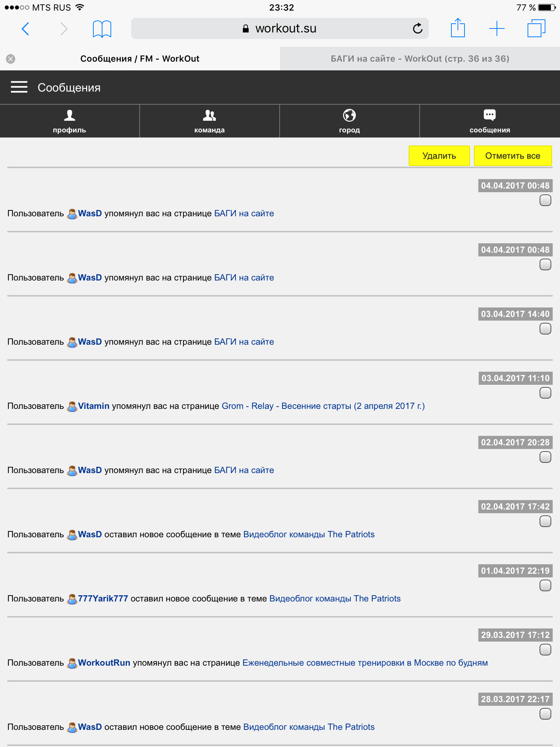560x747 pixels.
Task: Reload the workout.su page
Action: pyautogui.click(x=417, y=28)
